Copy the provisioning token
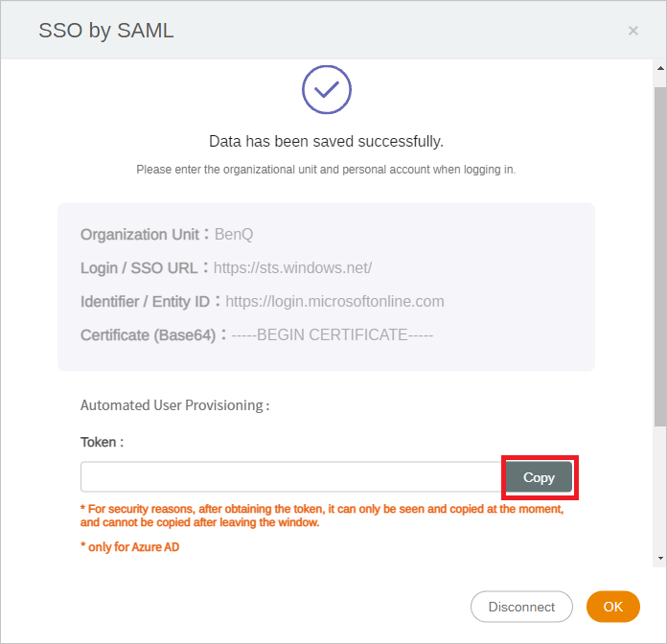Screen dimensions: 667x644 pyautogui.click(x=539, y=477)
